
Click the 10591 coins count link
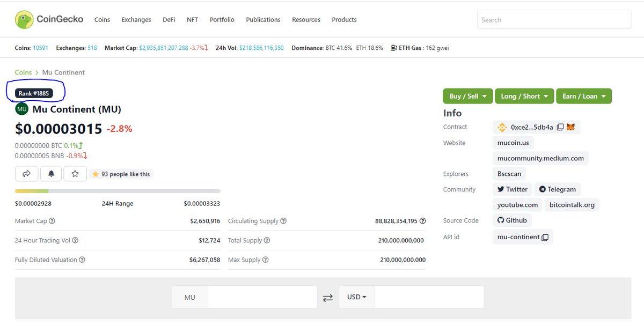click(x=41, y=48)
